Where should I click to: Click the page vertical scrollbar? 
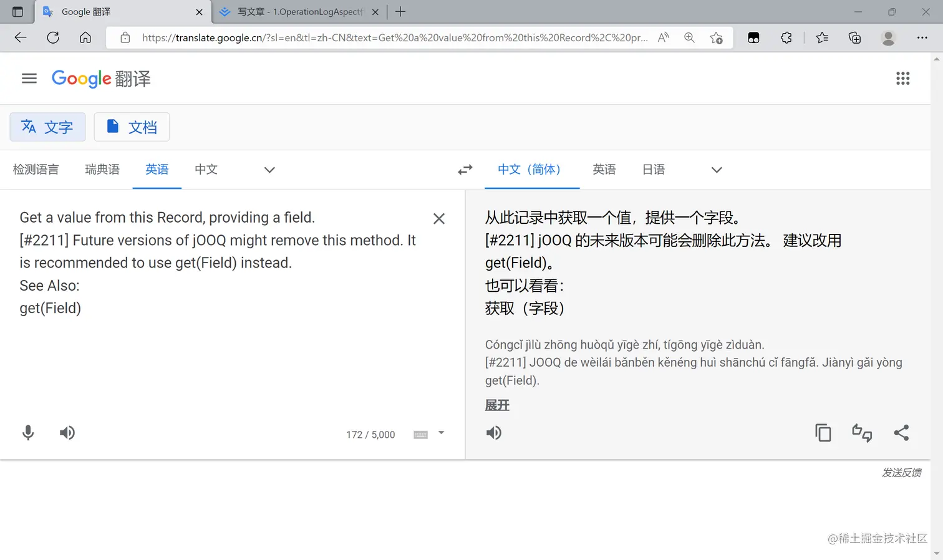(x=937, y=306)
